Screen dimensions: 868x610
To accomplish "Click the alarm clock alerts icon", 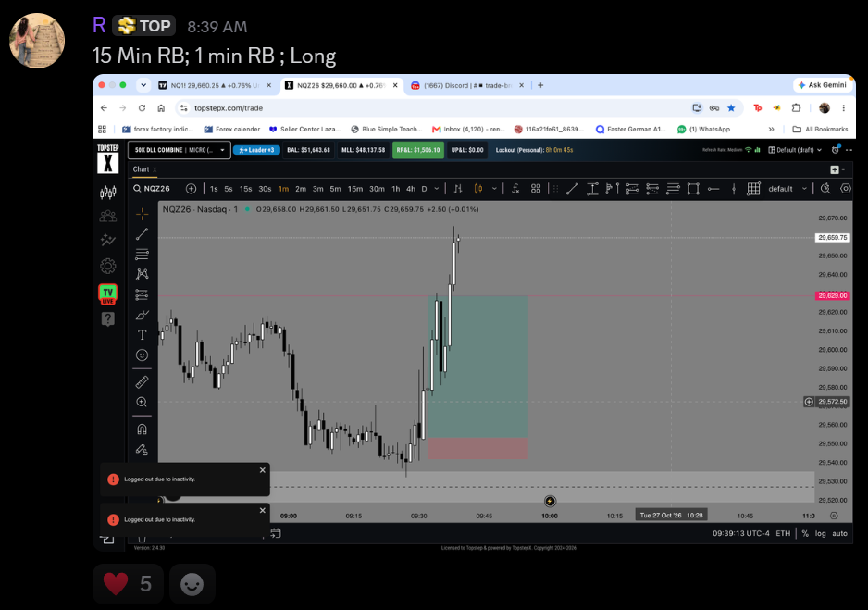I will [x=836, y=150].
